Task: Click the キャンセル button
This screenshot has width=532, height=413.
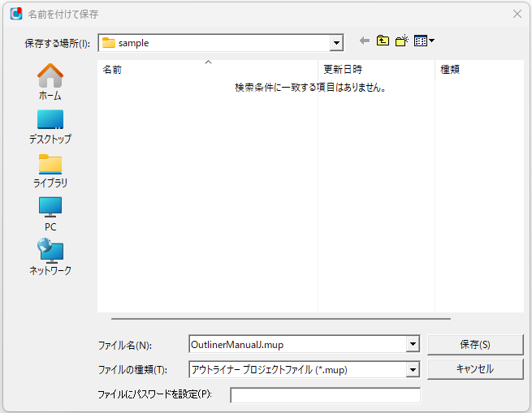Action: (475, 369)
